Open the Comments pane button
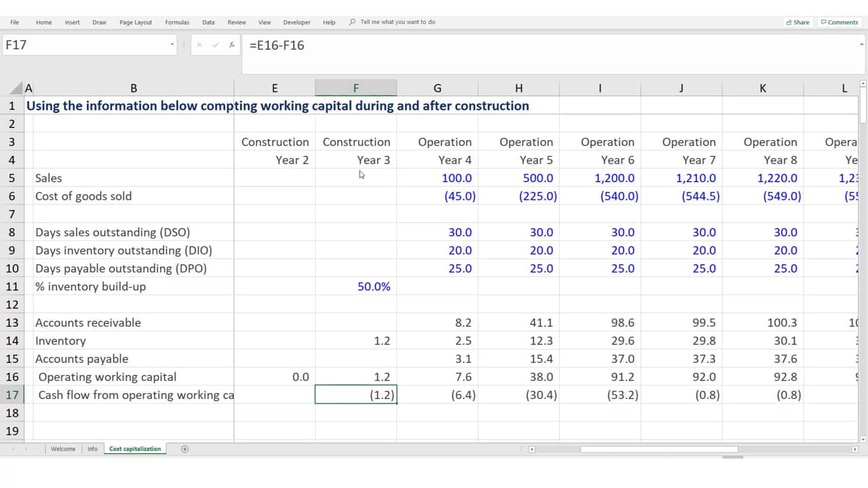The height and width of the screenshot is (488, 868). click(x=839, y=22)
